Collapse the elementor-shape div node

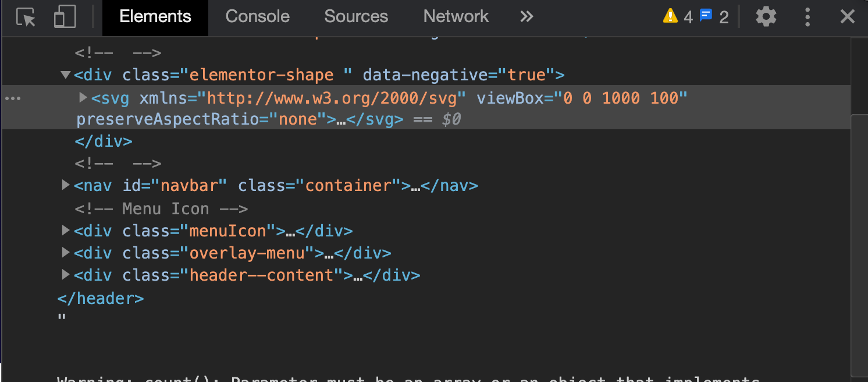65,75
